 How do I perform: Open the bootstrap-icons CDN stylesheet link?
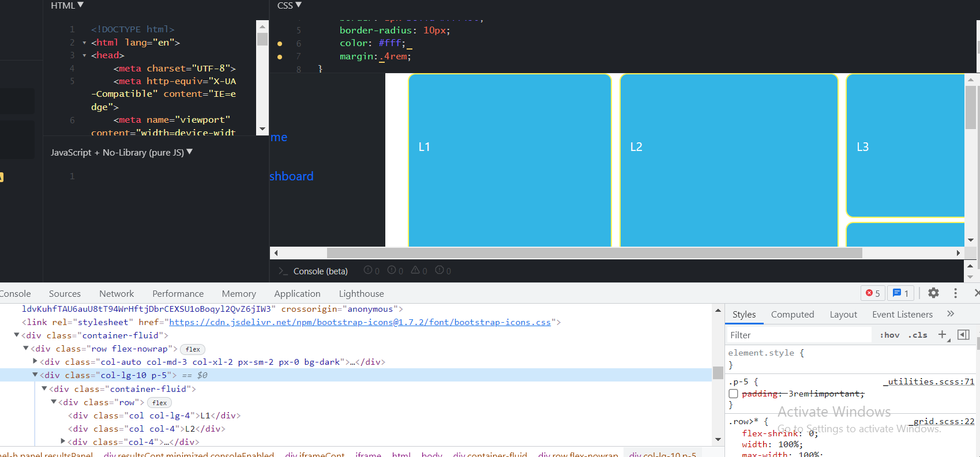tap(360, 322)
